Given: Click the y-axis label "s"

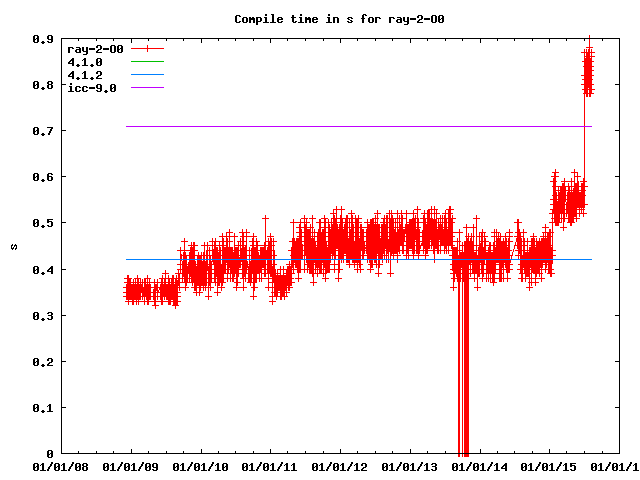Looking at the screenshot, I should pyautogui.click(x=14, y=246).
